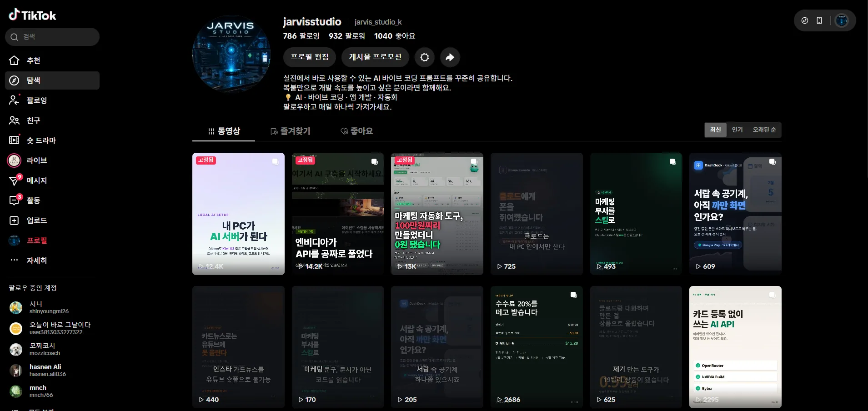Open 추천 home feed
The height and width of the screenshot is (411, 868).
52,60
